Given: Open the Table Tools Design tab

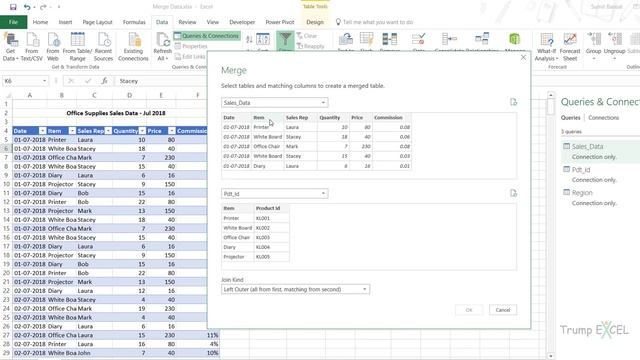Looking at the screenshot, I should [x=315, y=22].
